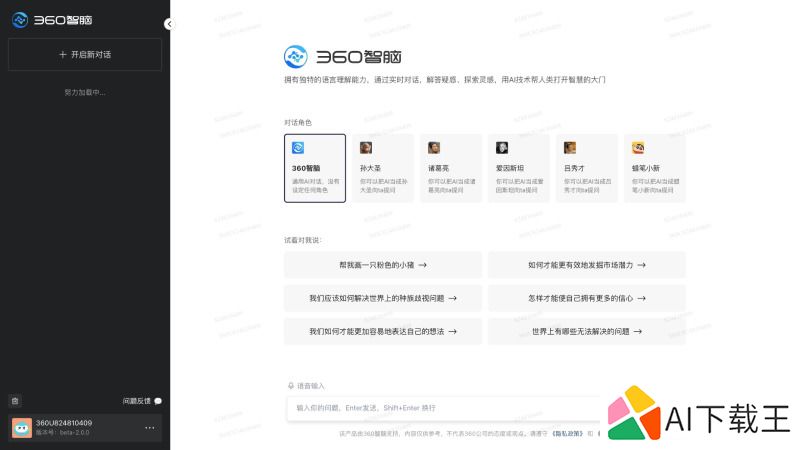800x450 pixels.
Task: Choose the 蜡笔小新 role card
Action: pyautogui.click(x=655, y=168)
